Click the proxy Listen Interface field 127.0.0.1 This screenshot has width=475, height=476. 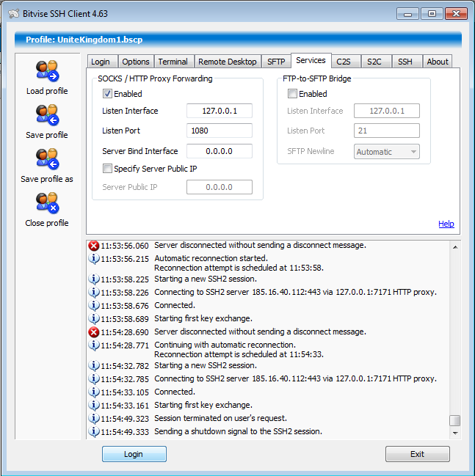point(220,111)
